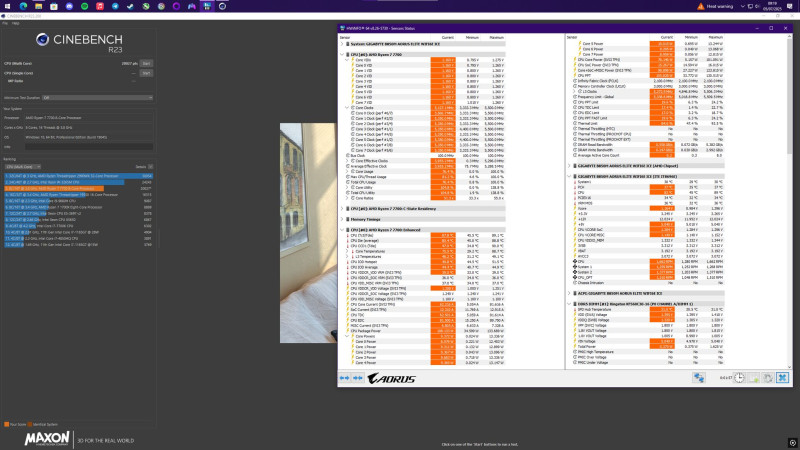Screen dimensions: 800x450
Task: Open HWiNFO remote network monitoring icon
Action: point(698,378)
